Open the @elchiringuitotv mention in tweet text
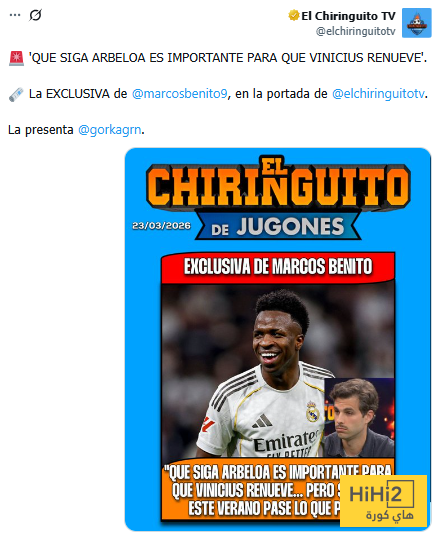438x538 pixels. (378, 94)
